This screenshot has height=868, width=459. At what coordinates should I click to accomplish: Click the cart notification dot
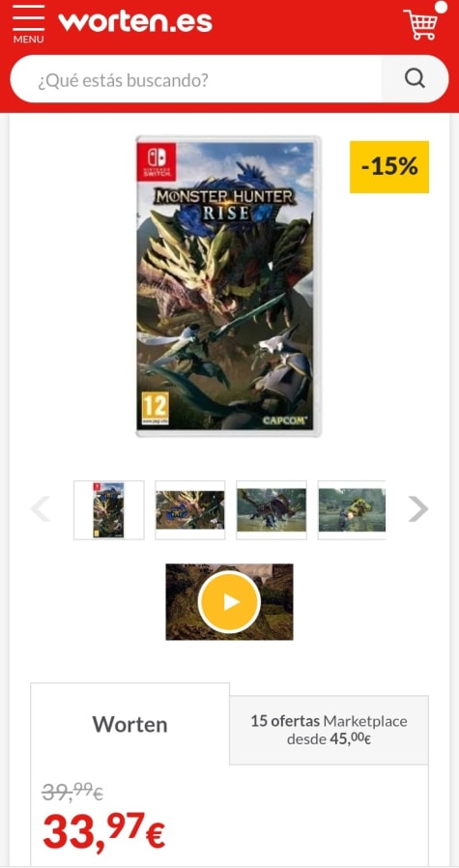point(441,7)
